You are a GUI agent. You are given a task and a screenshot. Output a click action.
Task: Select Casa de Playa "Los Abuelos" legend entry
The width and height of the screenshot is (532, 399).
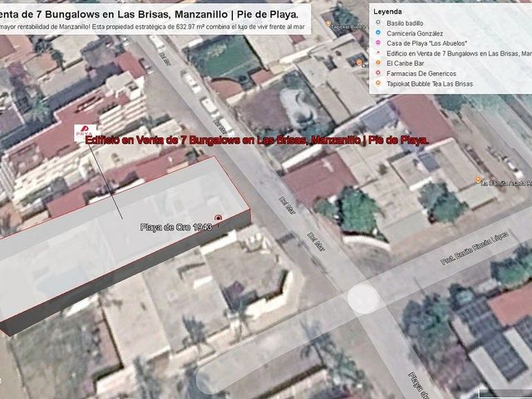click(x=426, y=43)
